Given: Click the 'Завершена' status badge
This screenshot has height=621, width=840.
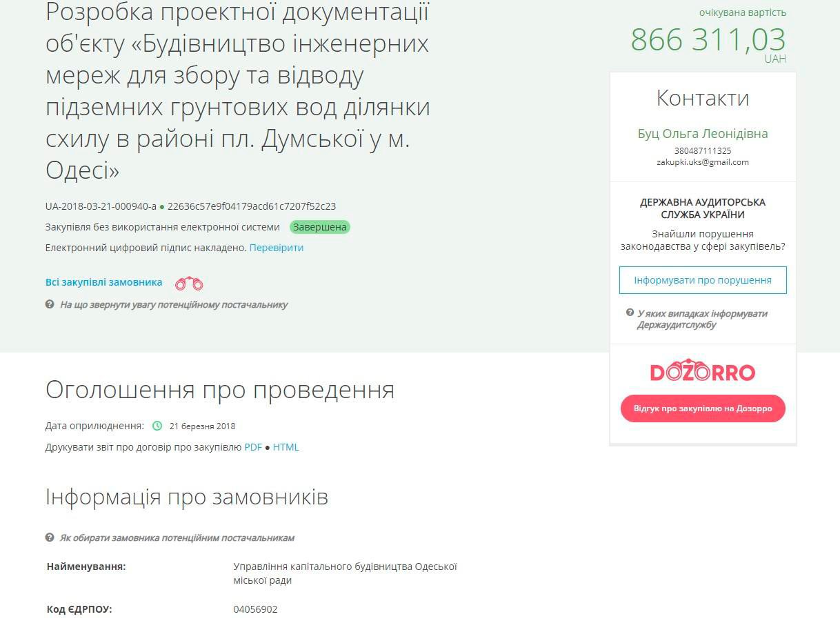Looking at the screenshot, I should click(x=320, y=227).
